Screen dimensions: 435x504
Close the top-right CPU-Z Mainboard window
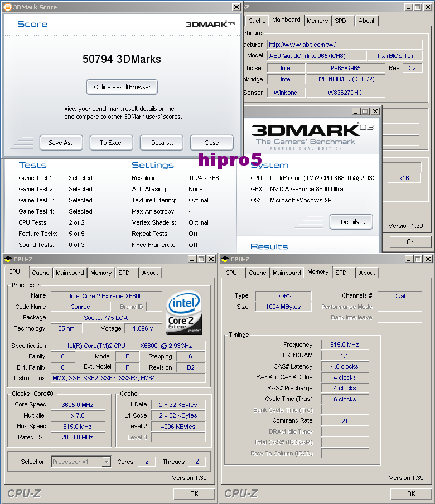coord(428,7)
